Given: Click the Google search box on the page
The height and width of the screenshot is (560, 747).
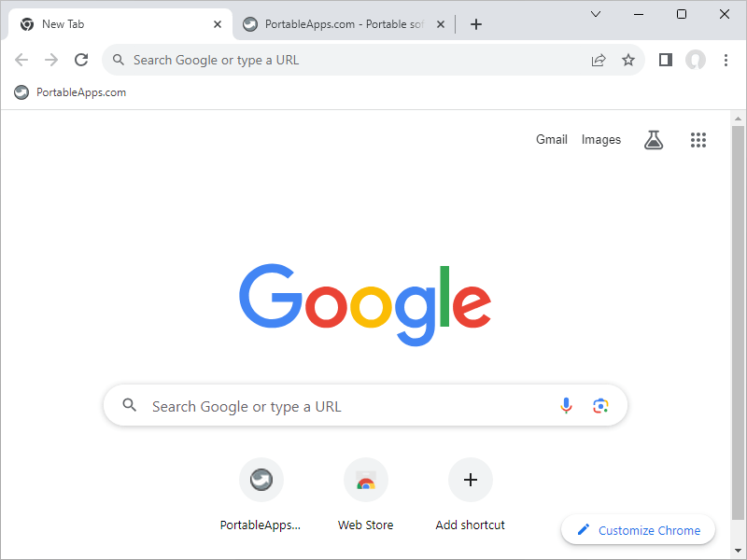Looking at the screenshot, I should [345, 406].
